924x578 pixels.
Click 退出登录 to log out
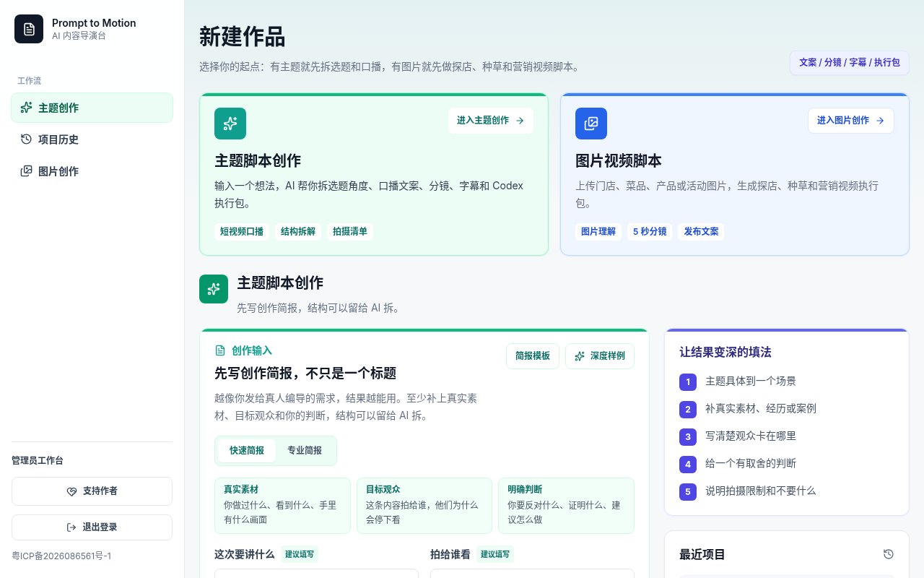(92, 527)
